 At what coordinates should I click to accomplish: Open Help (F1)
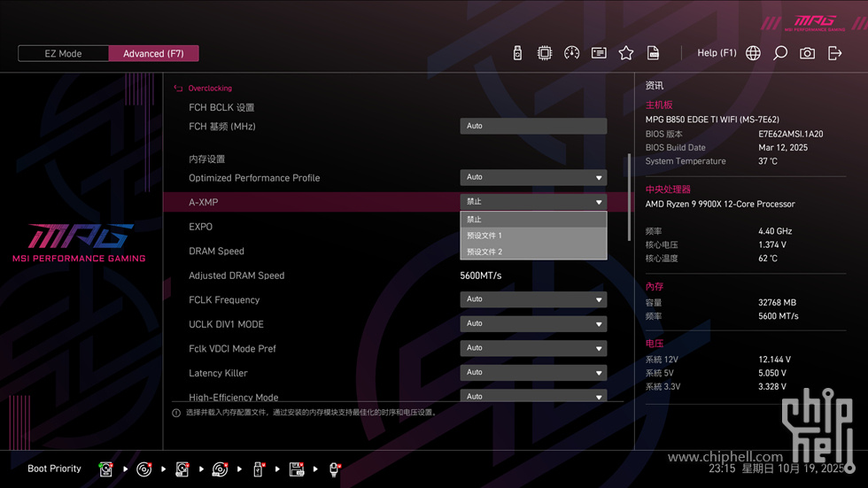point(717,53)
